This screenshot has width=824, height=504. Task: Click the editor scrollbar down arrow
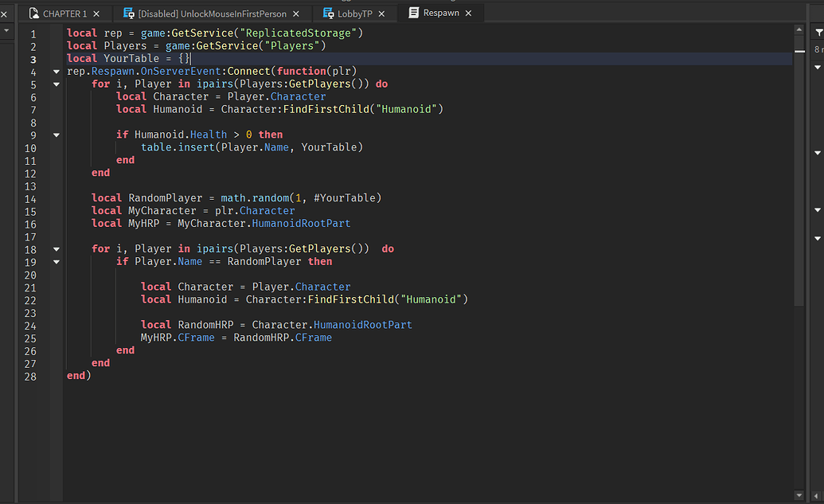click(799, 495)
